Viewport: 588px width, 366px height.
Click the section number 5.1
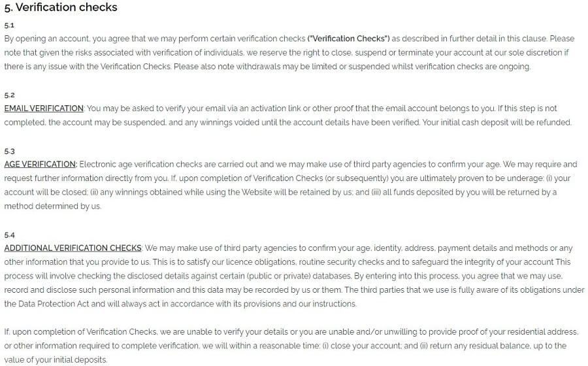coord(9,25)
